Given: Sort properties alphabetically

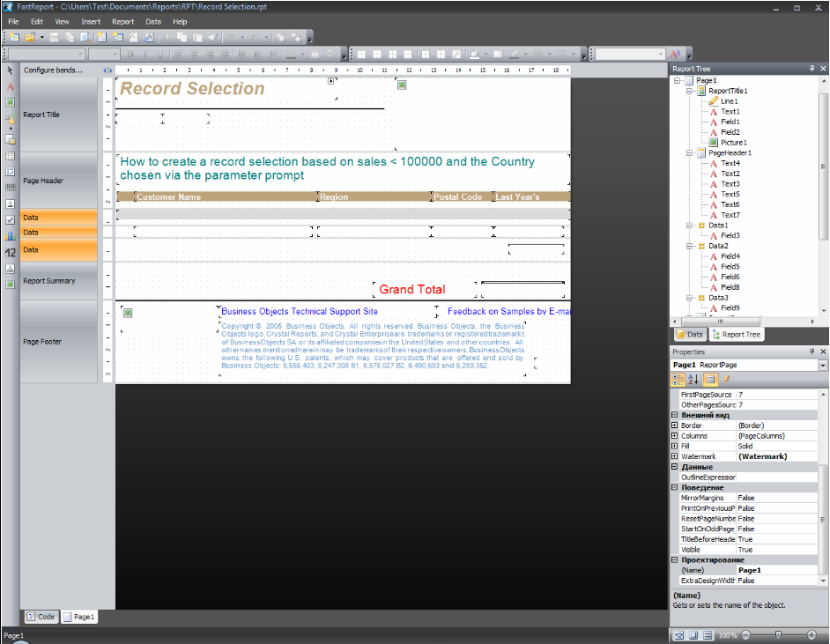Looking at the screenshot, I should tap(693, 380).
